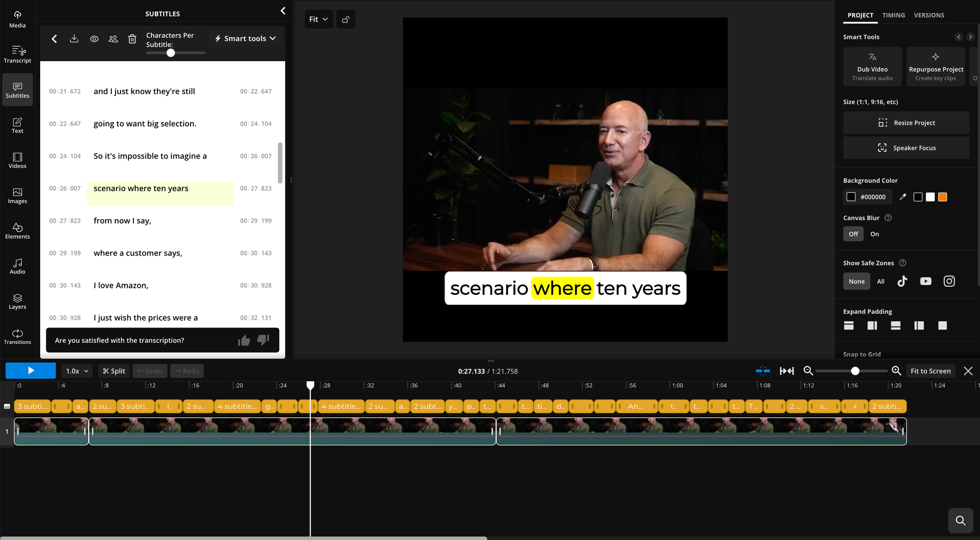Open the Transcript sidebar panel

17,54
